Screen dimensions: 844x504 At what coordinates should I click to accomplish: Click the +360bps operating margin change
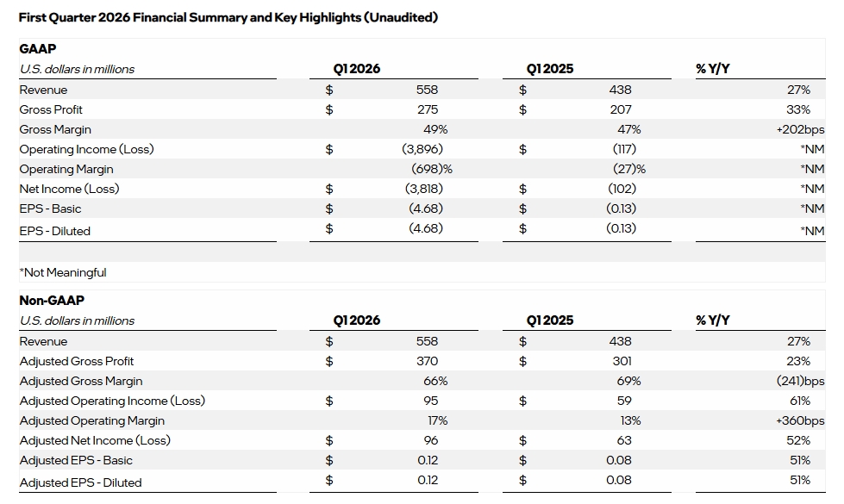800,420
